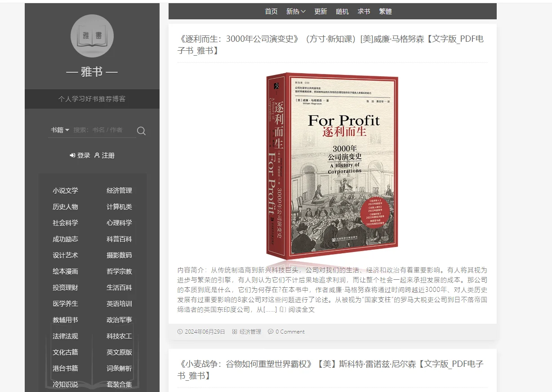Open 教辅用书 category
The width and height of the screenshot is (552, 392).
point(65,320)
